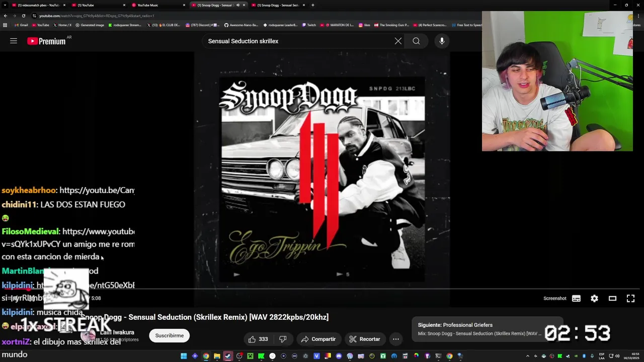Reload the current page
644x362 pixels.
pyautogui.click(x=23, y=16)
